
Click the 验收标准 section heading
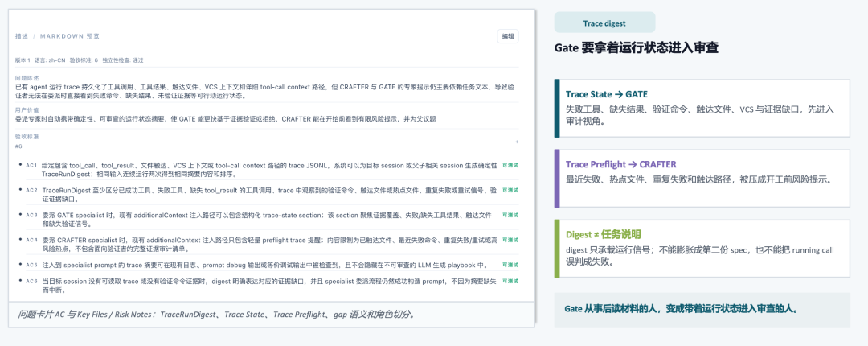coord(25,137)
